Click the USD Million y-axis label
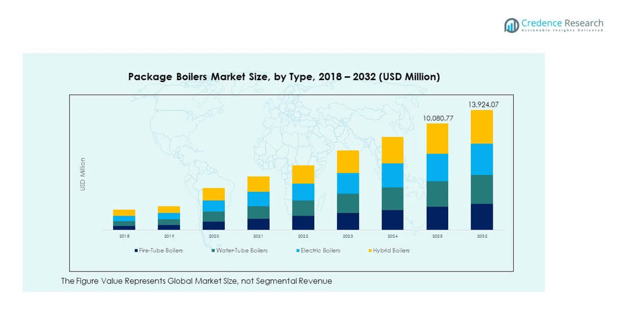 [83, 174]
